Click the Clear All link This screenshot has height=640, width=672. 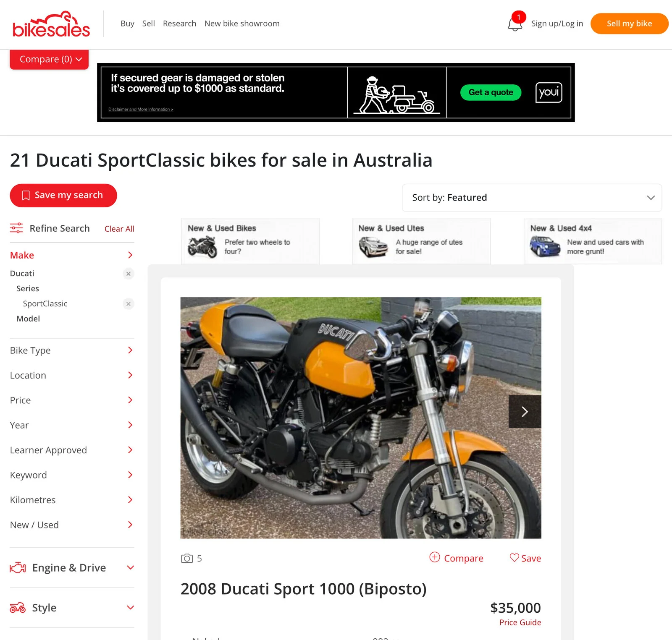pyautogui.click(x=119, y=229)
